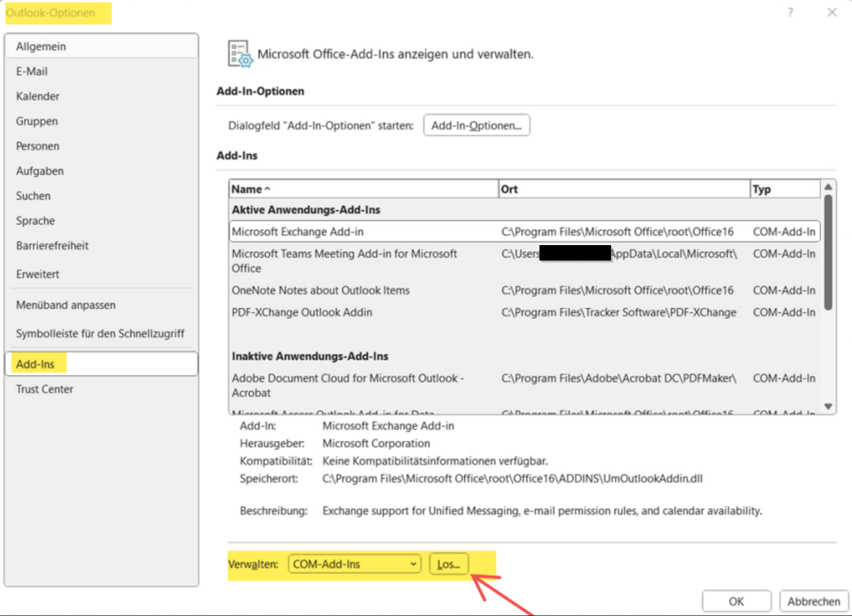Image resolution: width=852 pixels, height=616 pixels.
Task: Select PDF-XChange Outlook Addin row
Action: pyautogui.click(x=302, y=312)
